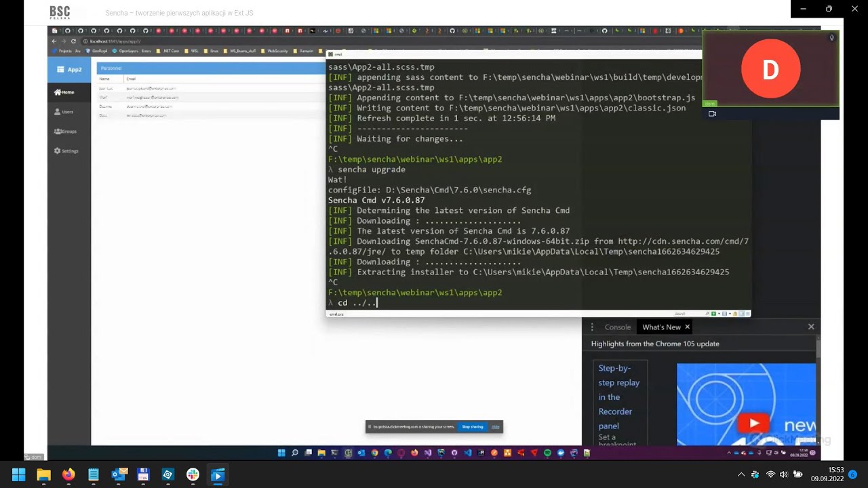
Task: Open the DevTools drawer three-dot menu
Action: (592, 327)
